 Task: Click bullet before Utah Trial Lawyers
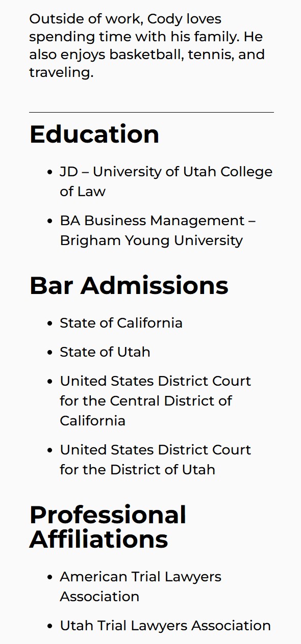tap(49, 626)
